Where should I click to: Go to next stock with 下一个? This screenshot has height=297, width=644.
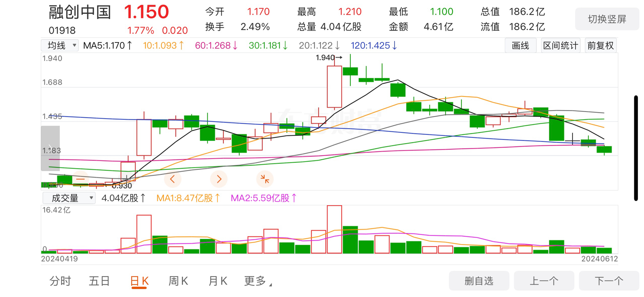609,281
